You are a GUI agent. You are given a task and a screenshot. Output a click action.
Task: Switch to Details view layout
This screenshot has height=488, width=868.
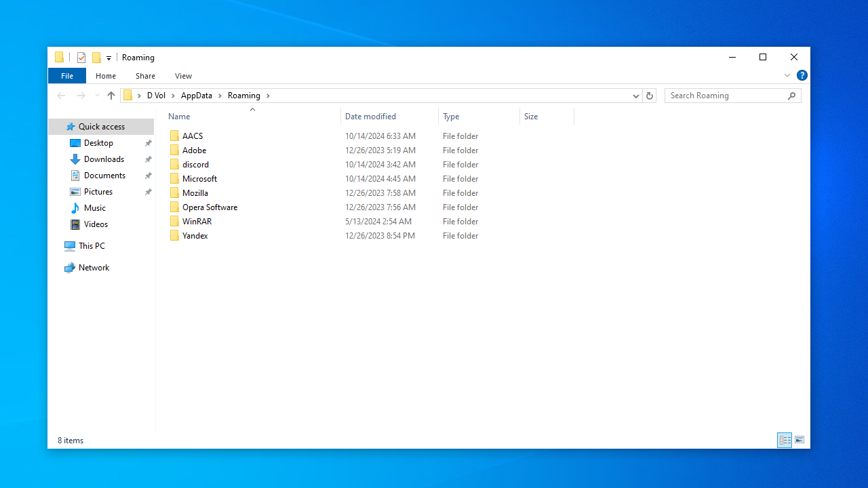point(785,440)
